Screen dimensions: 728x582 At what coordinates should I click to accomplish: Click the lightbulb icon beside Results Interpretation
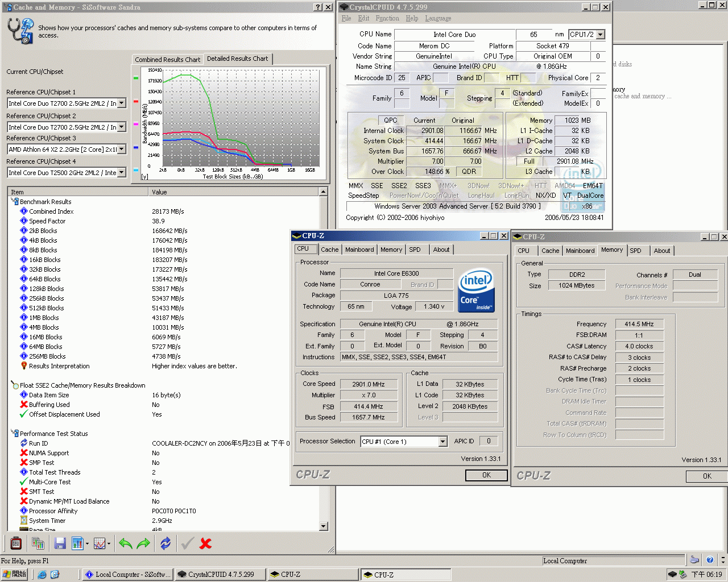(x=24, y=366)
